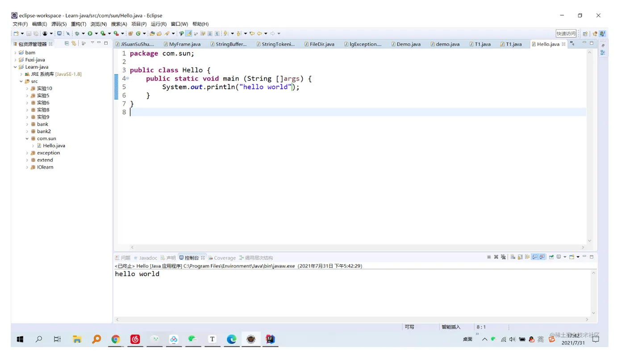Minimize the Package Explorer panel
The height and width of the screenshot is (364, 625).
pyautogui.click(x=99, y=43)
